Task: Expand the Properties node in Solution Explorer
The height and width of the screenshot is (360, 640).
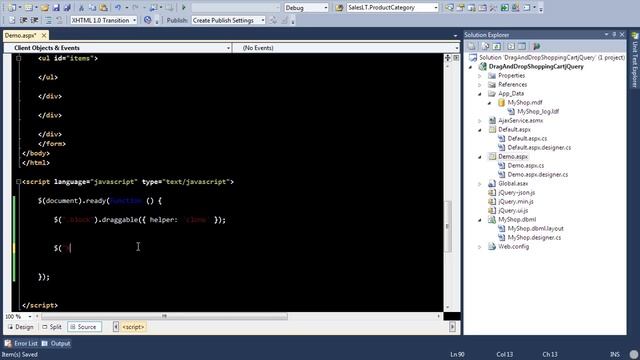Action: 480,76
